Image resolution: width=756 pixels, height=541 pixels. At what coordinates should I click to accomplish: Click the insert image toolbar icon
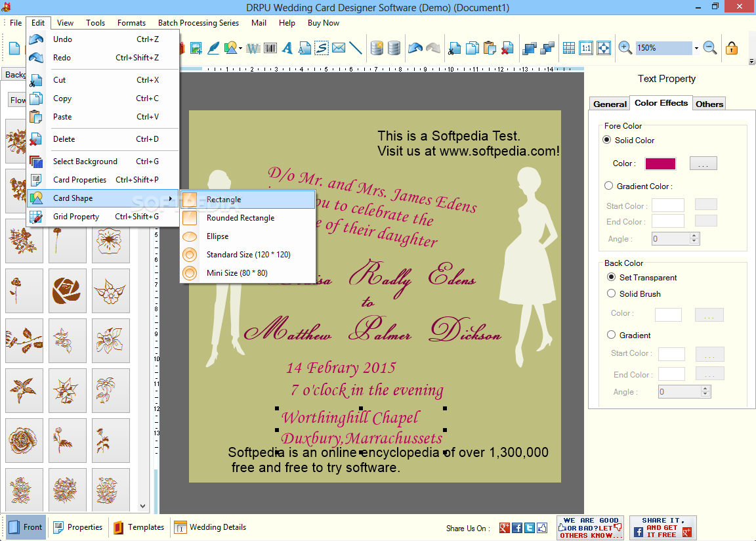196,48
